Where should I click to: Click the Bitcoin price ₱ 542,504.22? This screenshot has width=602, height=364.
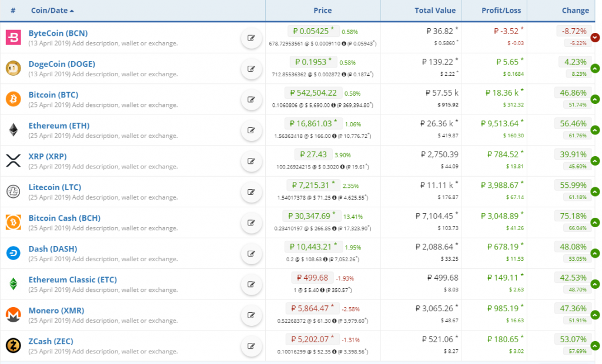point(313,93)
